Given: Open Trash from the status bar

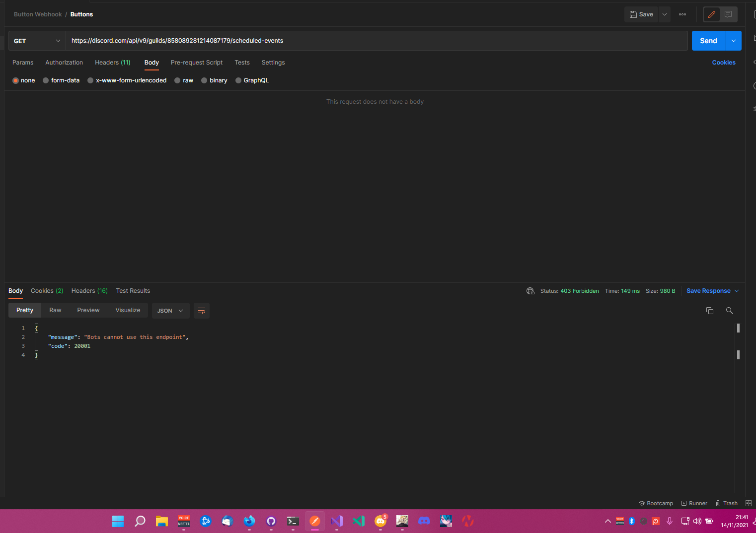Looking at the screenshot, I should coord(726,503).
